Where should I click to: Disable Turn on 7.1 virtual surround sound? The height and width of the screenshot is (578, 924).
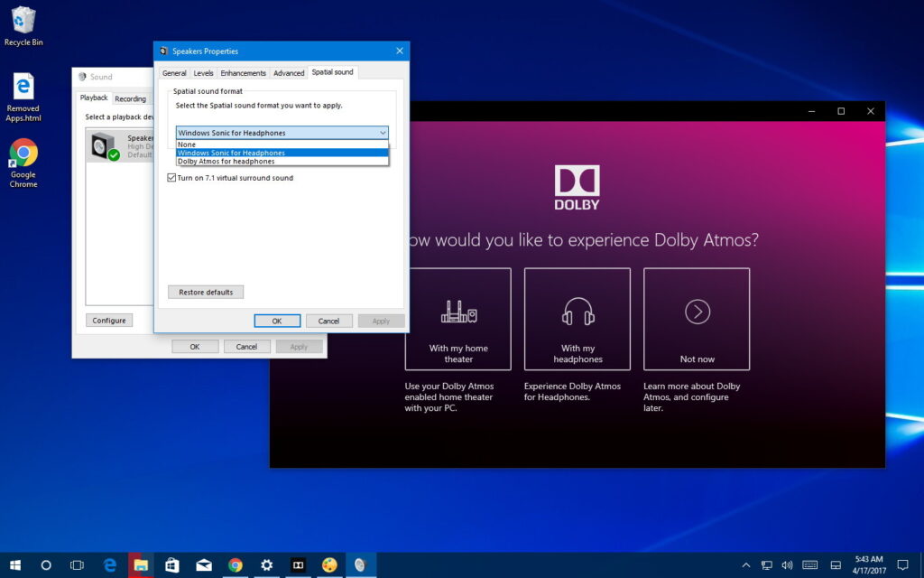coord(171,178)
